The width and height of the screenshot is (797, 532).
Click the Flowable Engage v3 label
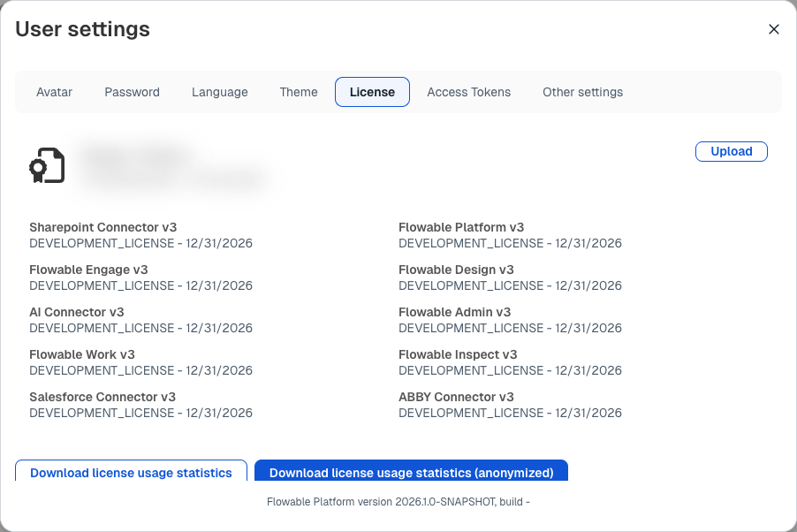88,270
